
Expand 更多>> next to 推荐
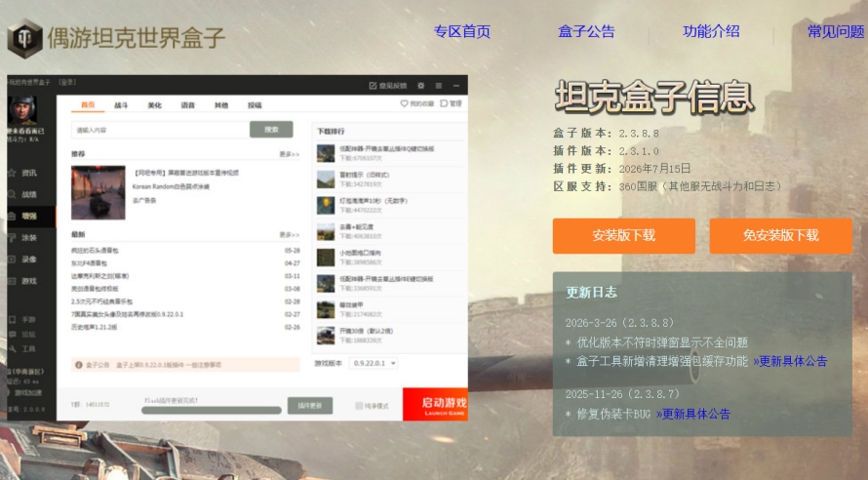coord(289,154)
